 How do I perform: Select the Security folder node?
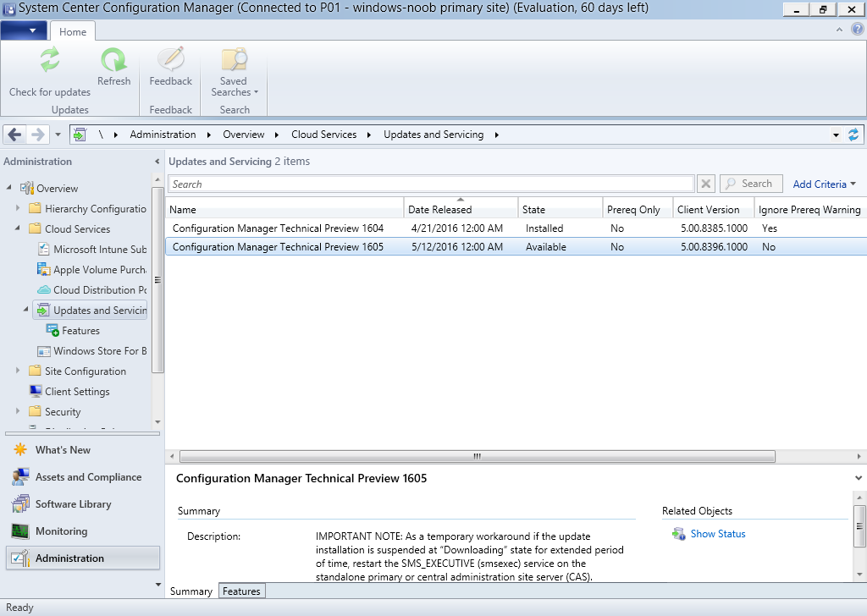(55, 411)
